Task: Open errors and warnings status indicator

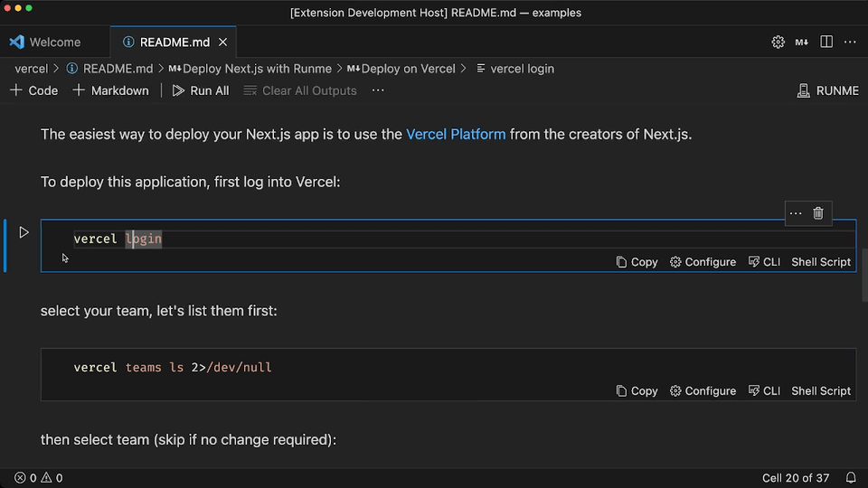Action: tap(38, 477)
